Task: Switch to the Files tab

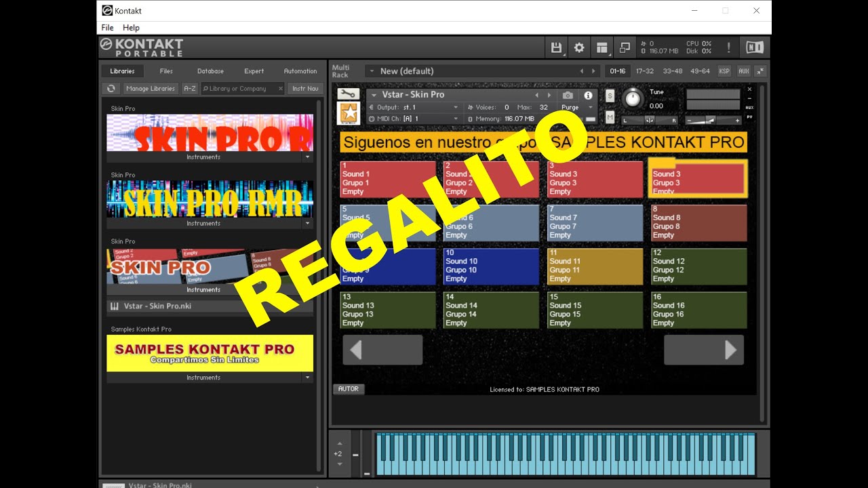Action: coord(166,70)
